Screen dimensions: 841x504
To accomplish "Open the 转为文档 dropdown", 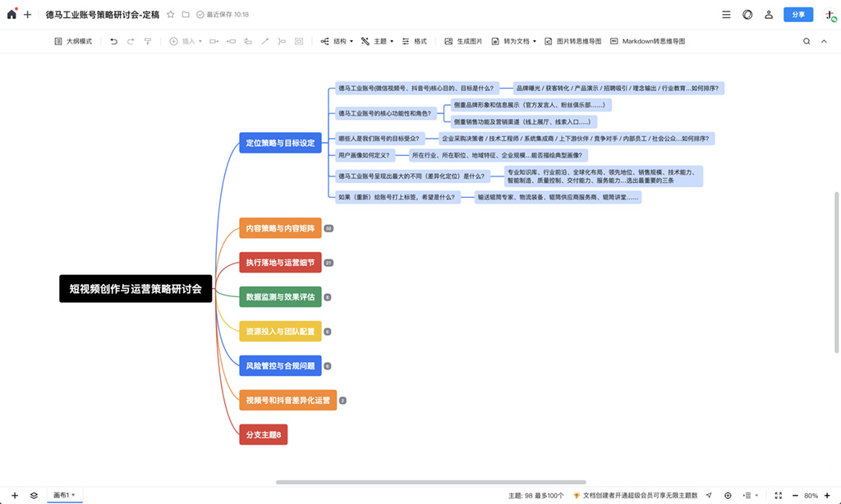I will pos(514,41).
